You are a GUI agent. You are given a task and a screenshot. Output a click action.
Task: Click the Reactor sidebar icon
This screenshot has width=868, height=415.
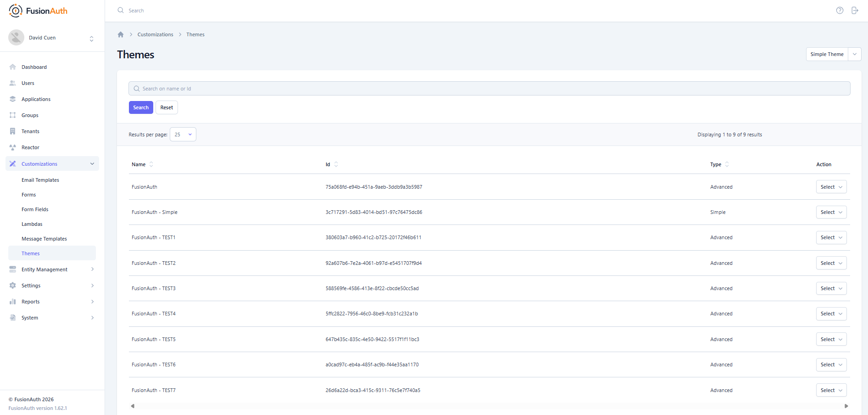[13, 147]
